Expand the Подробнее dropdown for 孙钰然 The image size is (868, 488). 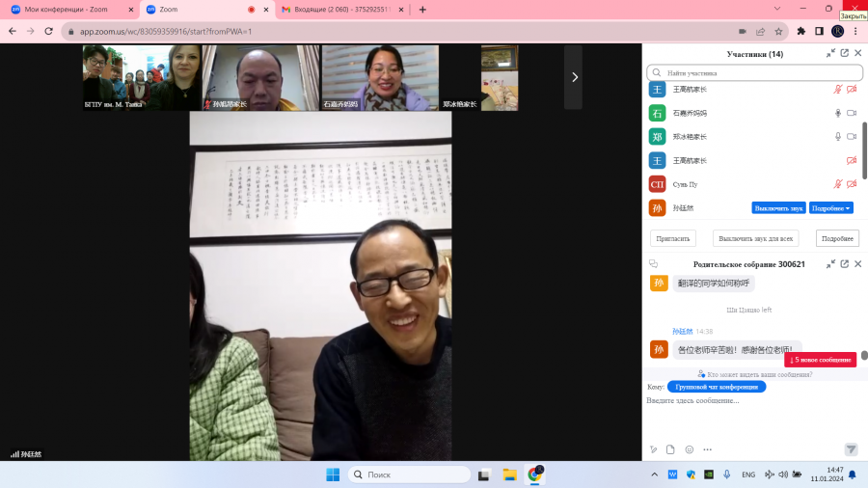[831, 208]
